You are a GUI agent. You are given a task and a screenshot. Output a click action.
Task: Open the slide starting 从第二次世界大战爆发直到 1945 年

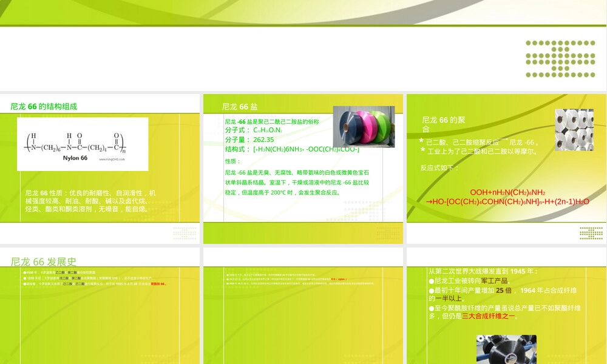click(x=506, y=306)
